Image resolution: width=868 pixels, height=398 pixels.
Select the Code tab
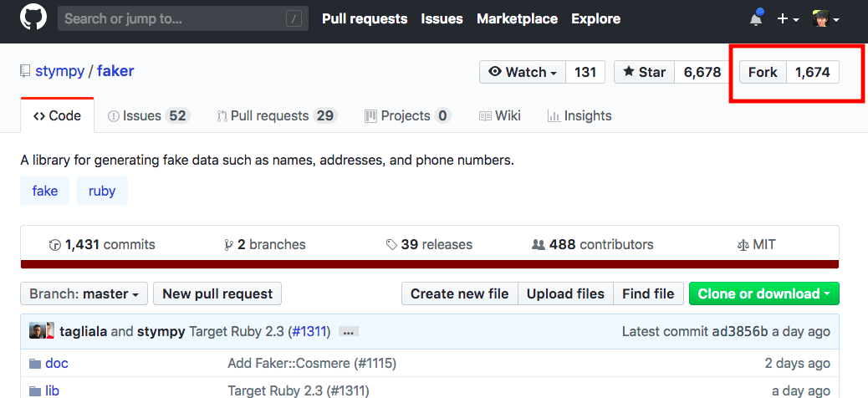pyautogui.click(x=57, y=115)
